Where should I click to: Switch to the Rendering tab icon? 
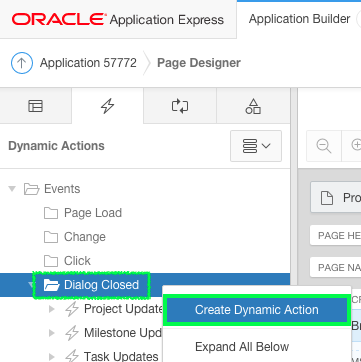click(35, 106)
